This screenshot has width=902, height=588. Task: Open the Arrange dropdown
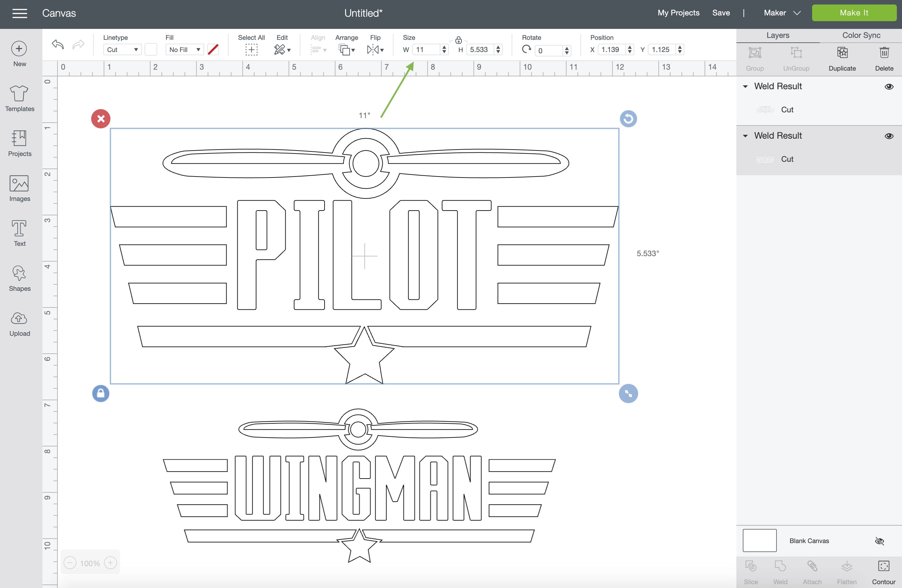point(346,50)
